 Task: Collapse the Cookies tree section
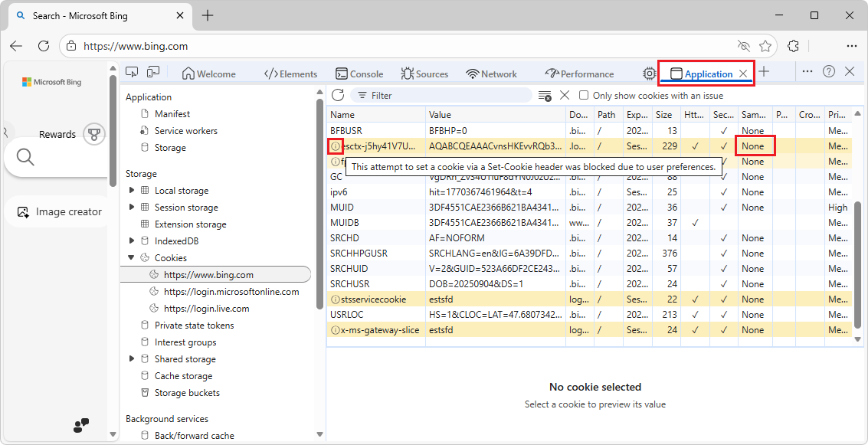click(132, 257)
